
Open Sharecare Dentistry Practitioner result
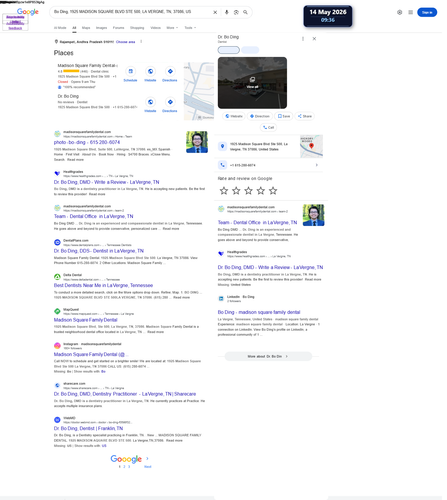click(x=125, y=394)
